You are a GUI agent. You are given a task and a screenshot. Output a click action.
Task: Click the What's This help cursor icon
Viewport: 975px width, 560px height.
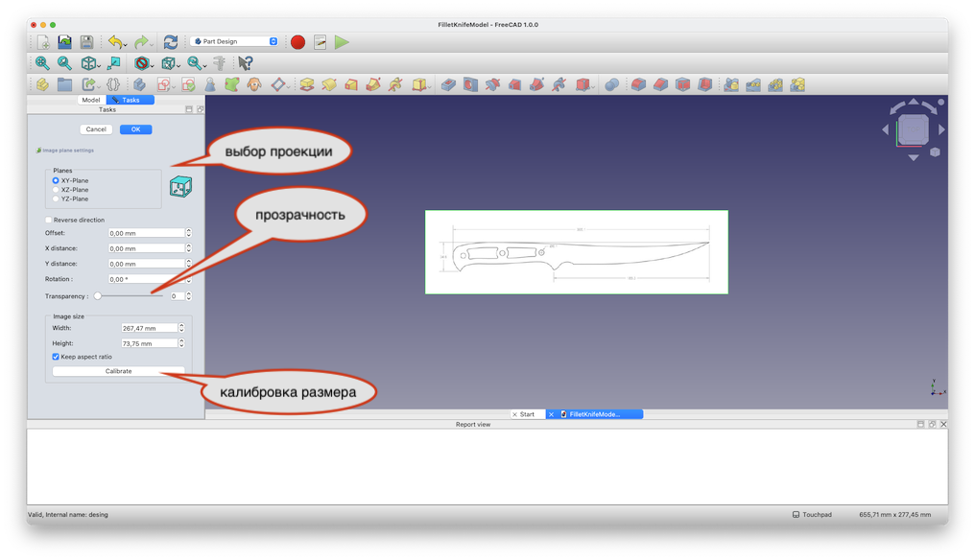point(246,63)
